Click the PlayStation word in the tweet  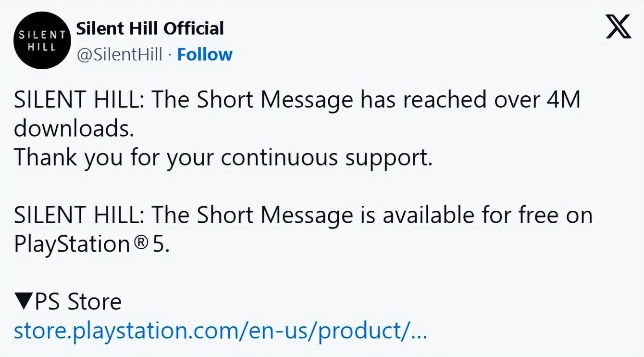(x=72, y=244)
